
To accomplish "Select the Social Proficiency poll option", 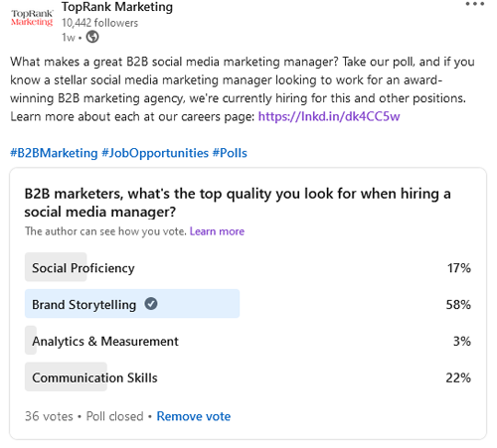I will coord(248,267).
